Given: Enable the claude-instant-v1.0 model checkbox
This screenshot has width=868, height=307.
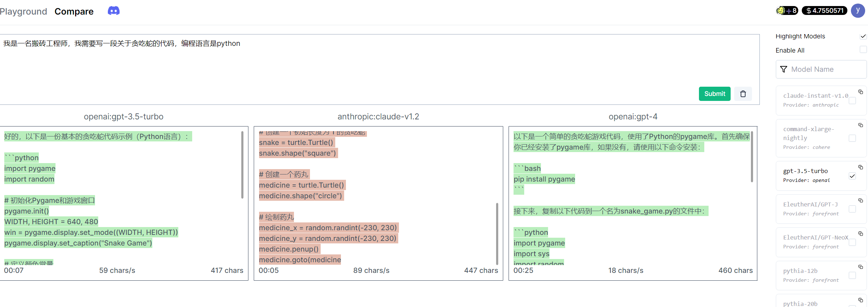Looking at the screenshot, I should pos(852,101).
